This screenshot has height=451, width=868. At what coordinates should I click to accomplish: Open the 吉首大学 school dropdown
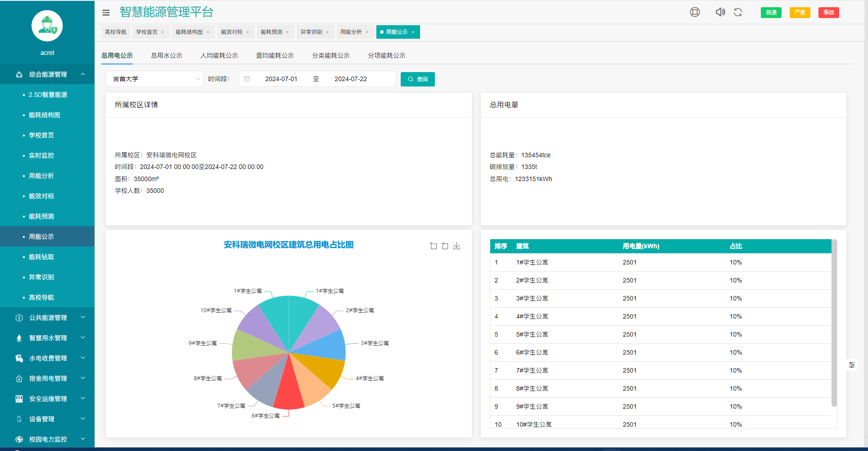click(154, 79)
